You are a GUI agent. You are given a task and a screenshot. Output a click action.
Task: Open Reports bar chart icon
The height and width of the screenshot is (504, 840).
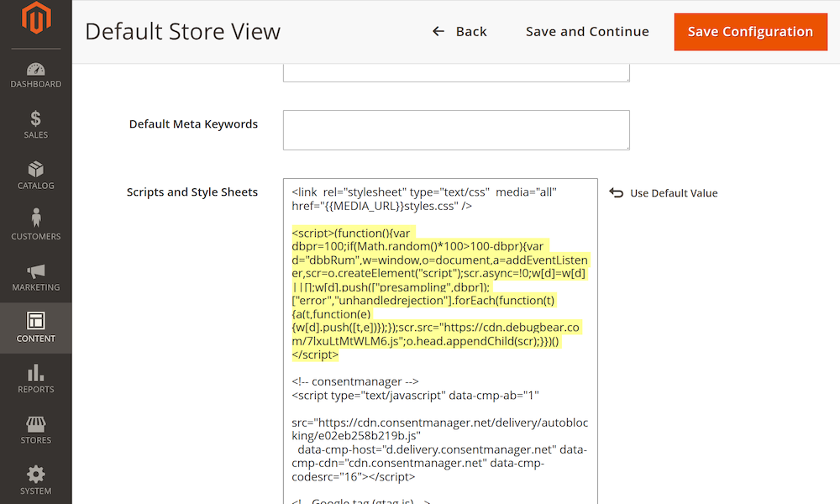coord(35,374)
